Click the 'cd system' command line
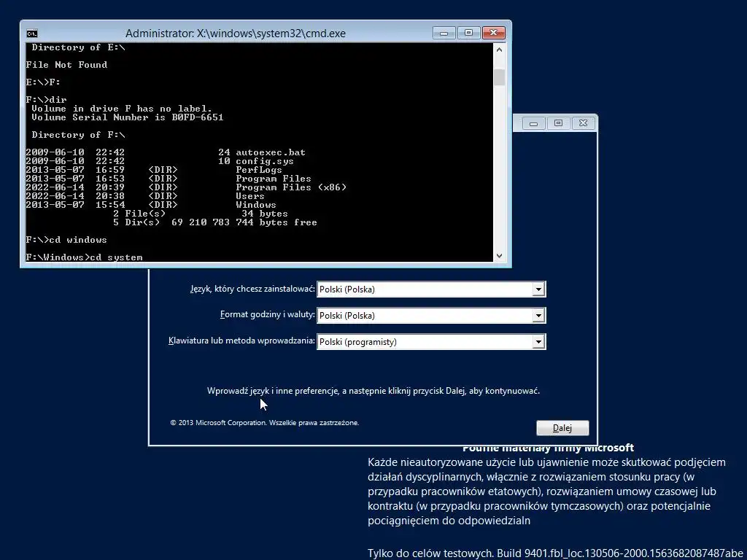Screen dimensions: 747x560 (x=85, y=257)
